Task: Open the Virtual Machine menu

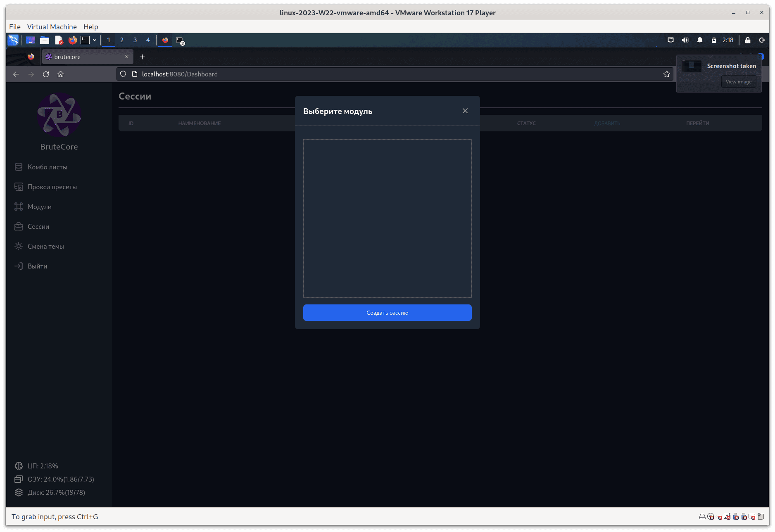Action: point(52,27)
